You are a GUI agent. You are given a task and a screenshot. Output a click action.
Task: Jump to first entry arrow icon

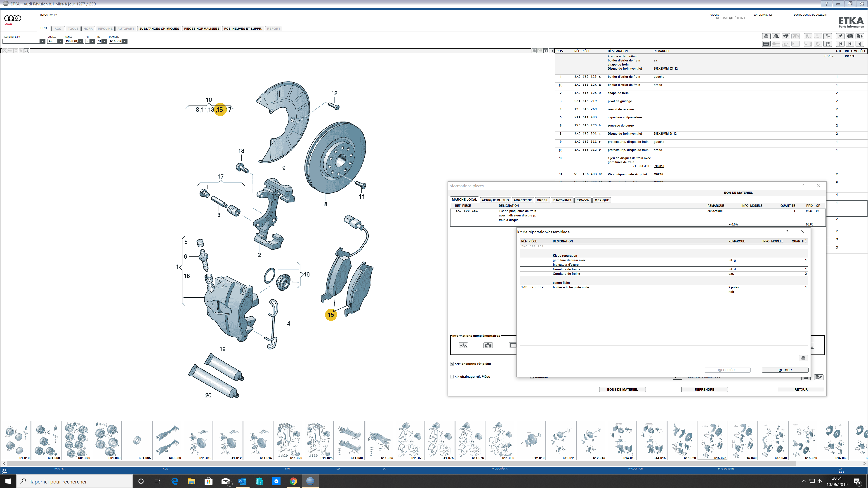point(840,44)
